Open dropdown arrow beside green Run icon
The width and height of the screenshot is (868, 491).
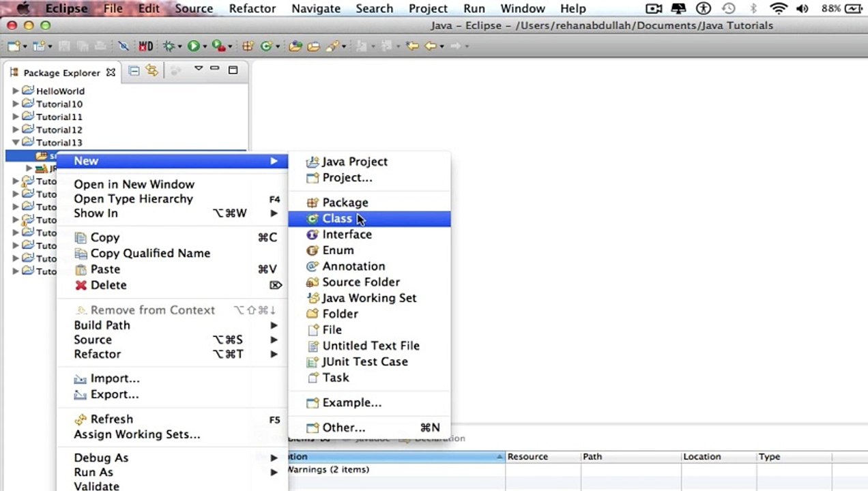(205, 46)
